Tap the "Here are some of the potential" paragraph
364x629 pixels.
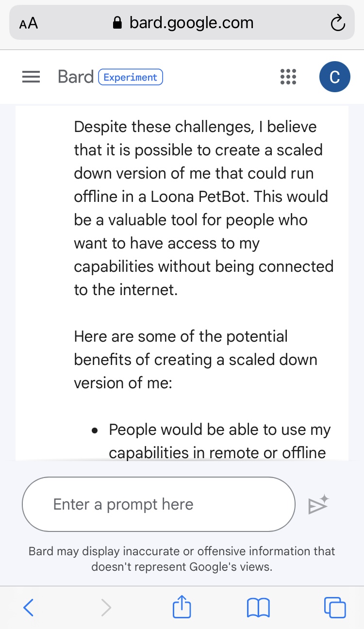196,360
